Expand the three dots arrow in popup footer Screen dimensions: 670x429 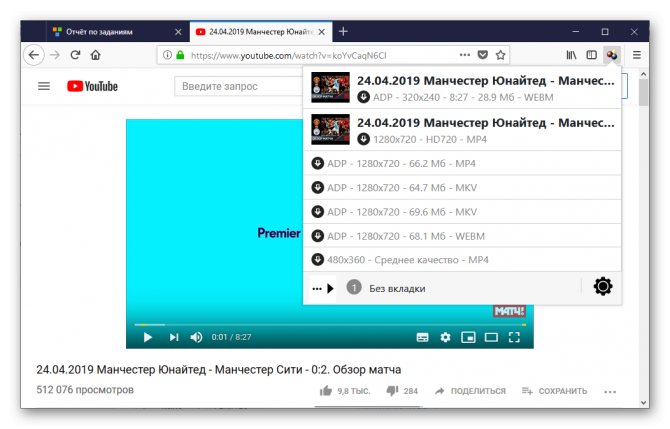pos(323,288)
